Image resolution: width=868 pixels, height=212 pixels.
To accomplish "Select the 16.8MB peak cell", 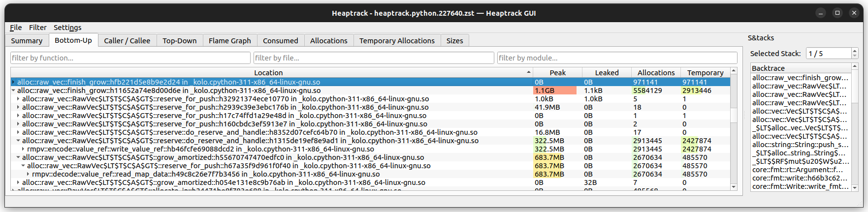I will coord(557,132).
